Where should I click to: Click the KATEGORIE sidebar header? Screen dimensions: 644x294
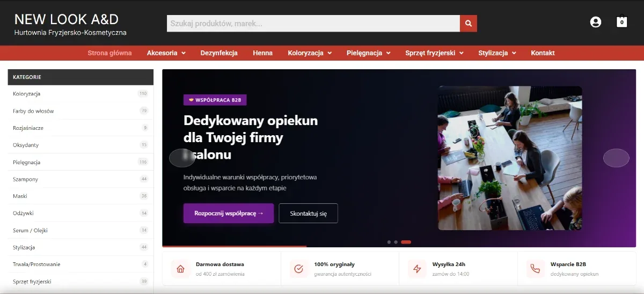point(80,77)
